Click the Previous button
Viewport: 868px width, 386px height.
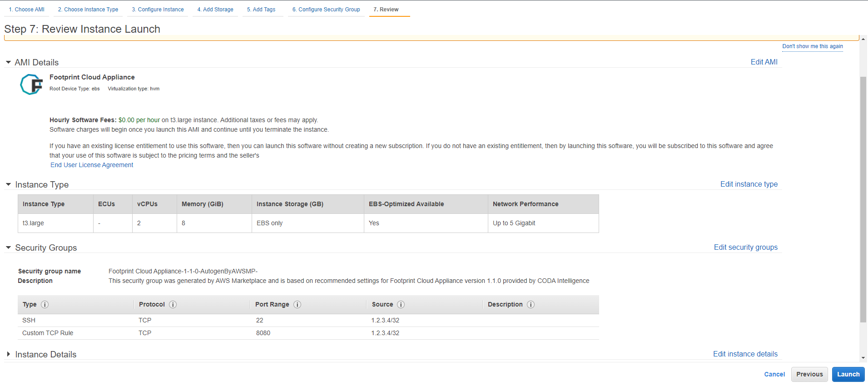(x=809, y=375)
